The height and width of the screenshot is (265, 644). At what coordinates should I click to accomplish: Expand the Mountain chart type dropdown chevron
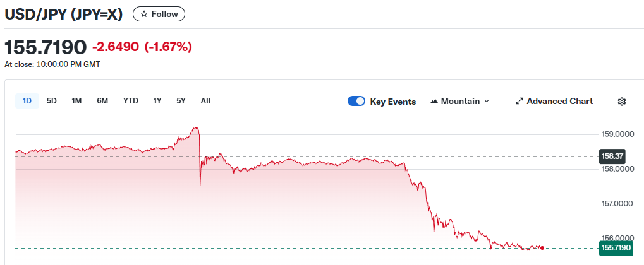tap(486, 102)
